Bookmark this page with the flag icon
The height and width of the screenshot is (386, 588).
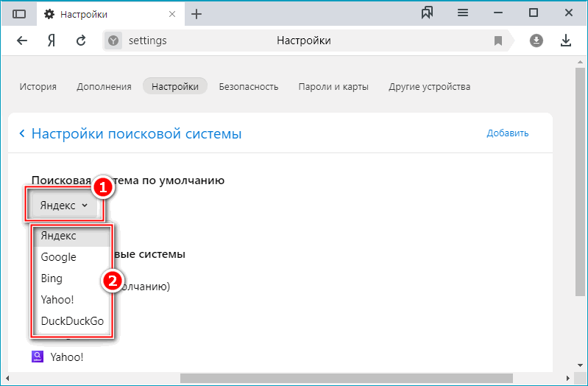click(498, 41)
